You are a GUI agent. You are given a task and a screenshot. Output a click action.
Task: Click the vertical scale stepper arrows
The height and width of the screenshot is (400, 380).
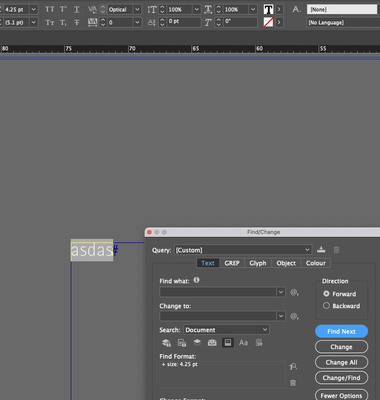[x=162, y=10]
